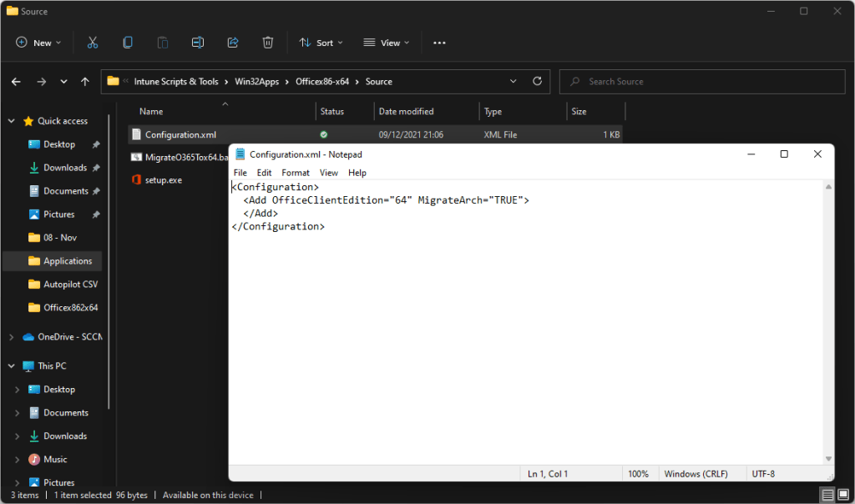Click the Cut scissors icon in toolbar
The height and width of the screenshot is (504, 855).
pyautogui.click(x=93, y=43)
